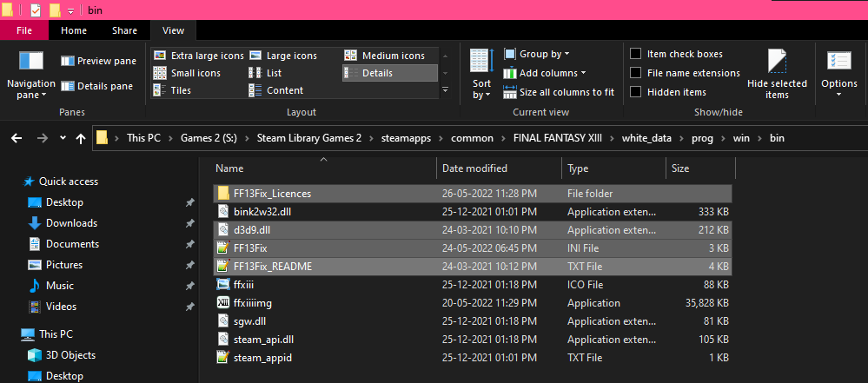Toggle the Details pane

(96, 86)
